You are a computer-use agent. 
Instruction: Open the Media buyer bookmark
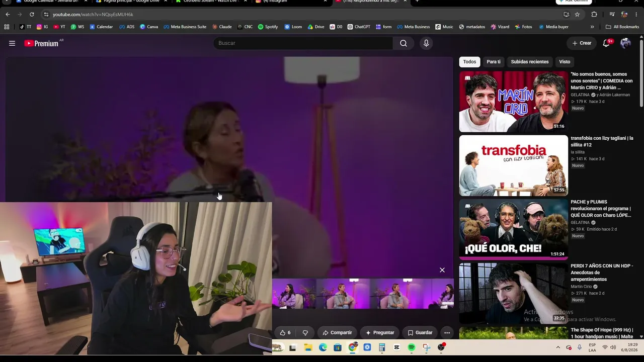[553, 27]
